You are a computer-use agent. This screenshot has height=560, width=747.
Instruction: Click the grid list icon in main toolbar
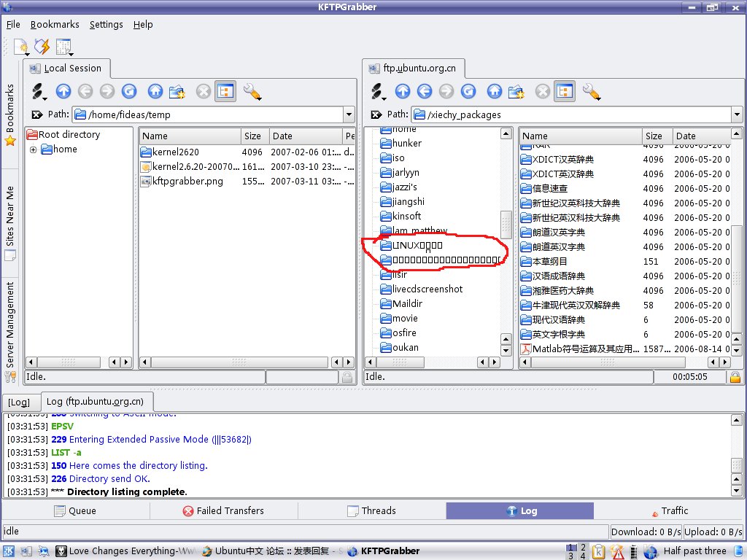coord(63,47)
